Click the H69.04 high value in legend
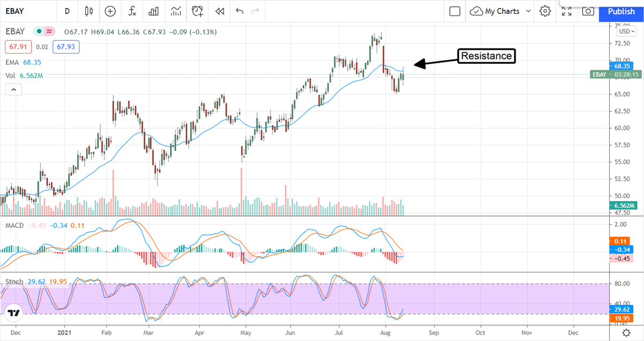Screen dimensions: 644x341 [x=102, y=32]
